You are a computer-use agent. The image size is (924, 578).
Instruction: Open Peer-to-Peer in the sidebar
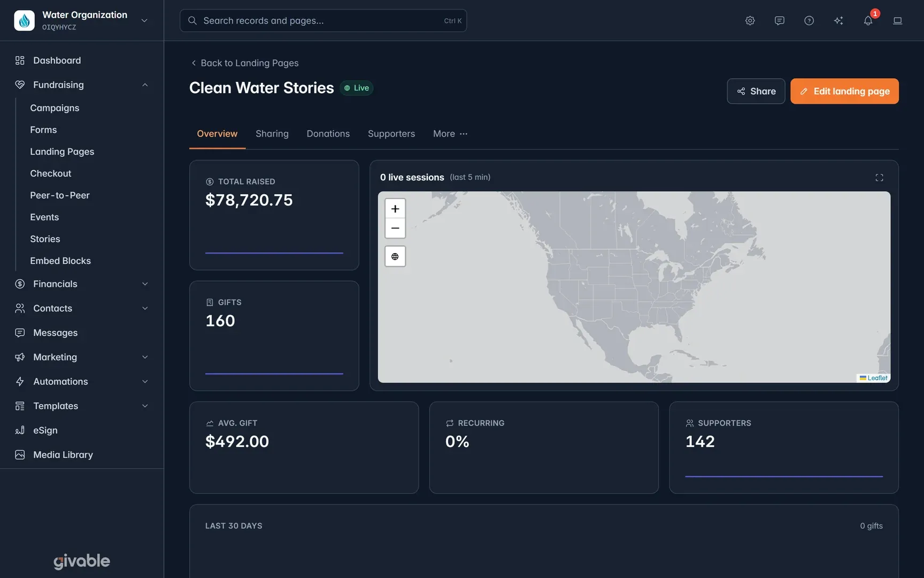coord(60,195)
